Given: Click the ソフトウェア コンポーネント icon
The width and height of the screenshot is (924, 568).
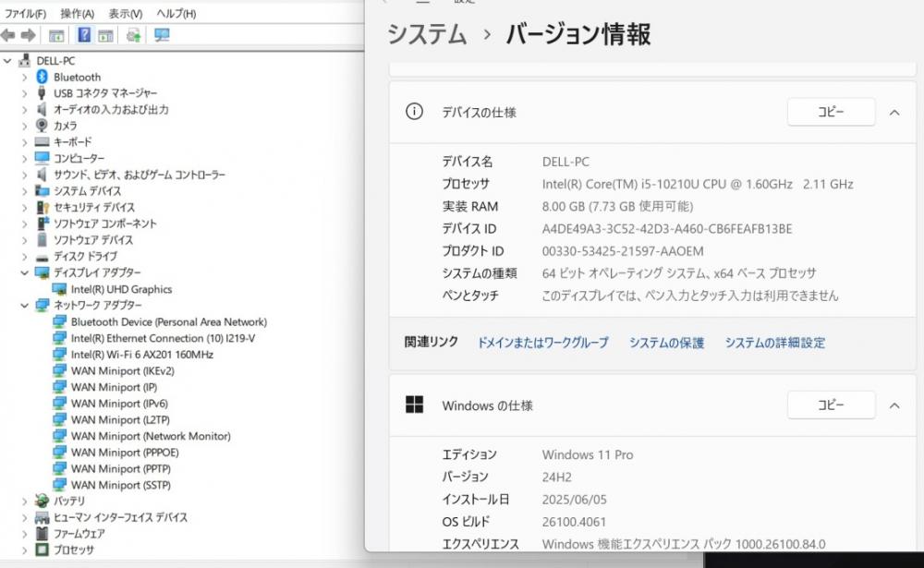Looking at the screenshot, I should (x=43, y=224).
